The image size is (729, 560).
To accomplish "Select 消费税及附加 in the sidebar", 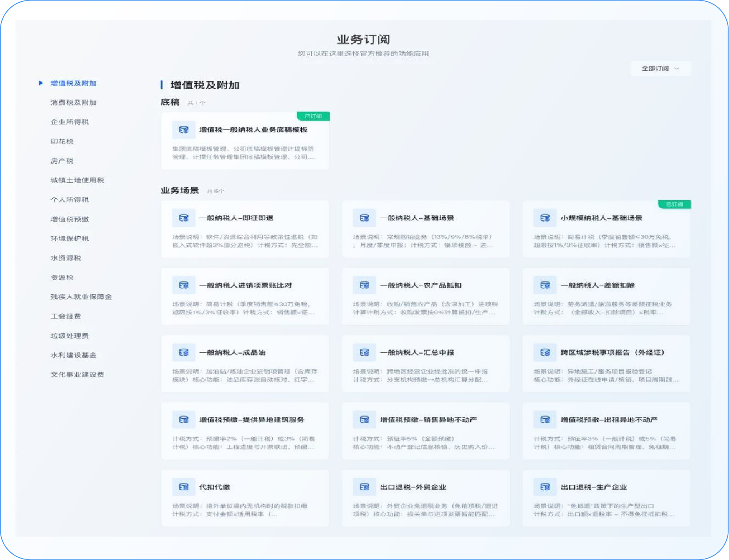I will point(73,103).
